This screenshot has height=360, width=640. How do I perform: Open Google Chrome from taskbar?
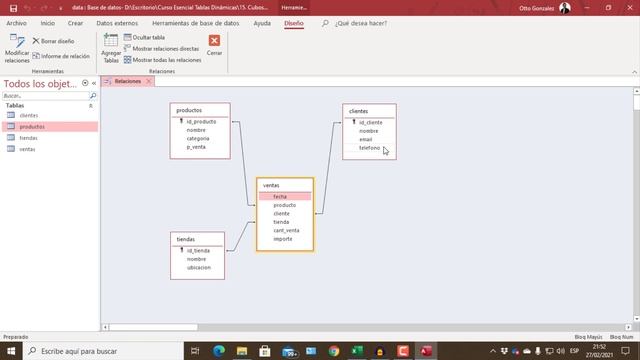coord(334,351)
